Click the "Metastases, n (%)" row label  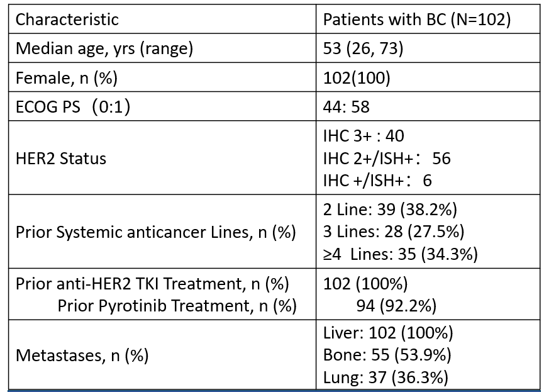[x=82, y=356]
